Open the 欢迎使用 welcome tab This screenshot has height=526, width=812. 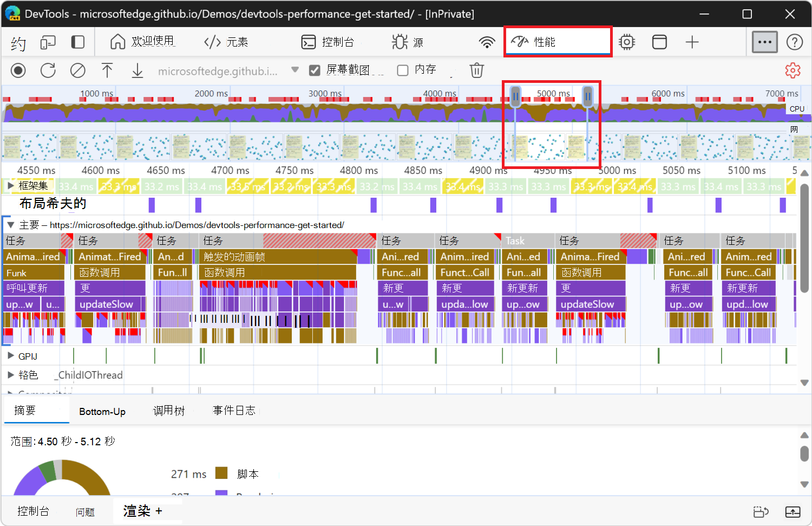[x=142, y=42]
